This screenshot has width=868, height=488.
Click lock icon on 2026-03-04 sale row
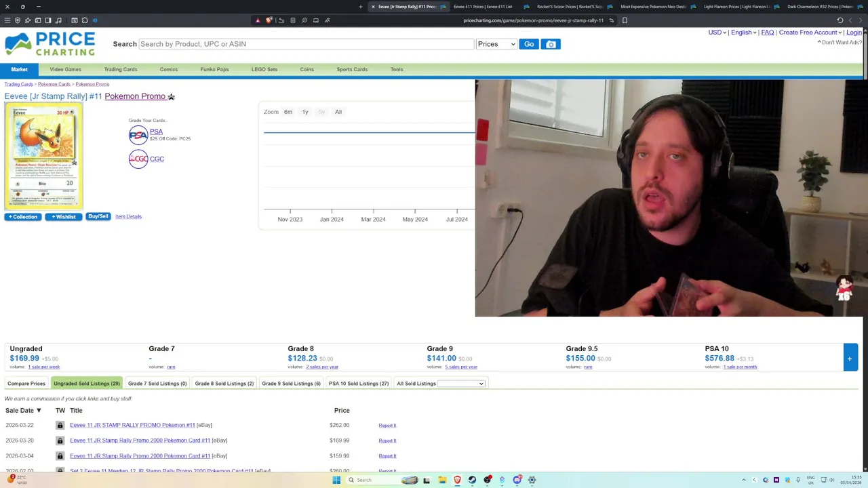tap(60, 456)
